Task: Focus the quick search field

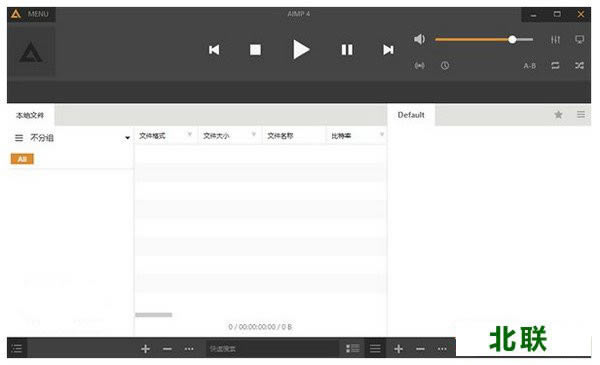Action: [272, 349]
